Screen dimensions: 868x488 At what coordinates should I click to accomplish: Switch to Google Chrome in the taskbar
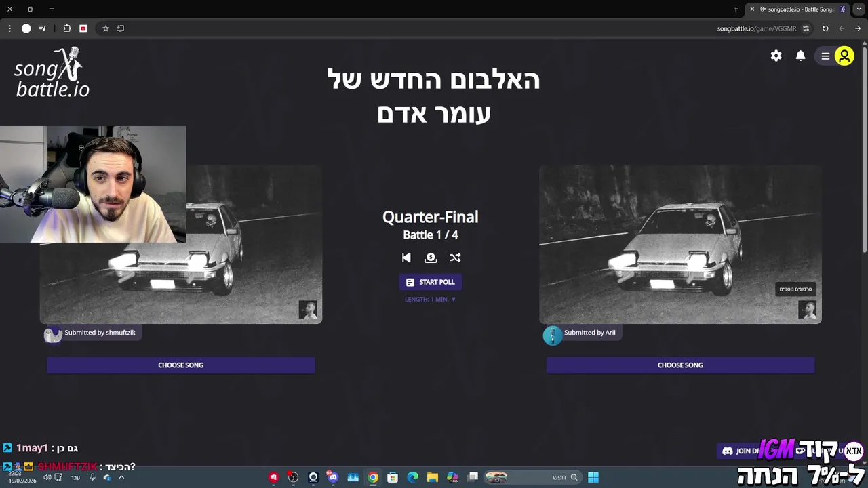(x=373, y=477)
